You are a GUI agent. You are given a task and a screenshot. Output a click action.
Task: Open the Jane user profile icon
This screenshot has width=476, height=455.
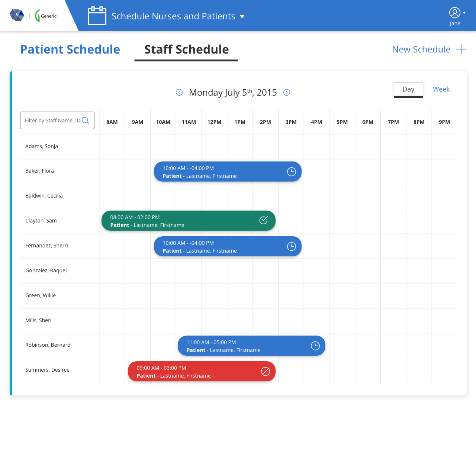tap(455, 13)
